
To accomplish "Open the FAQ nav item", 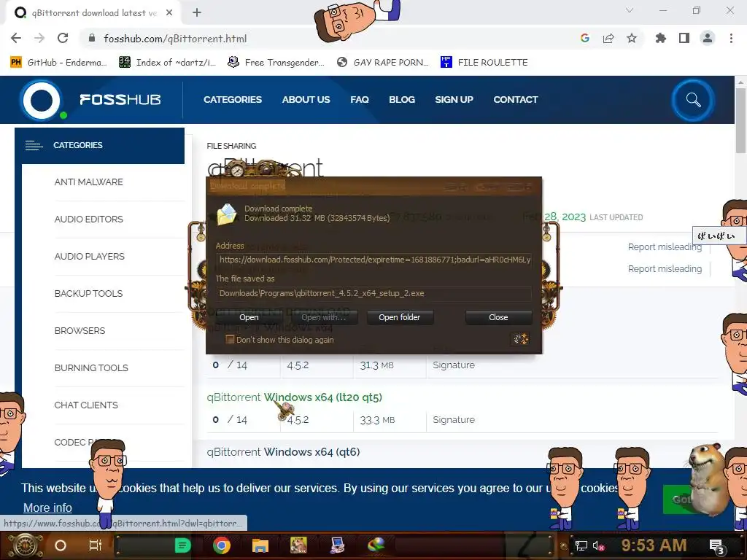I will point(360,99).
